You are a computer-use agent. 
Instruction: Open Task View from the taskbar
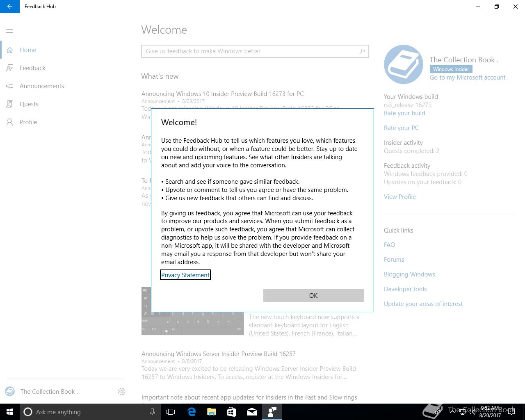pos(171,412)
